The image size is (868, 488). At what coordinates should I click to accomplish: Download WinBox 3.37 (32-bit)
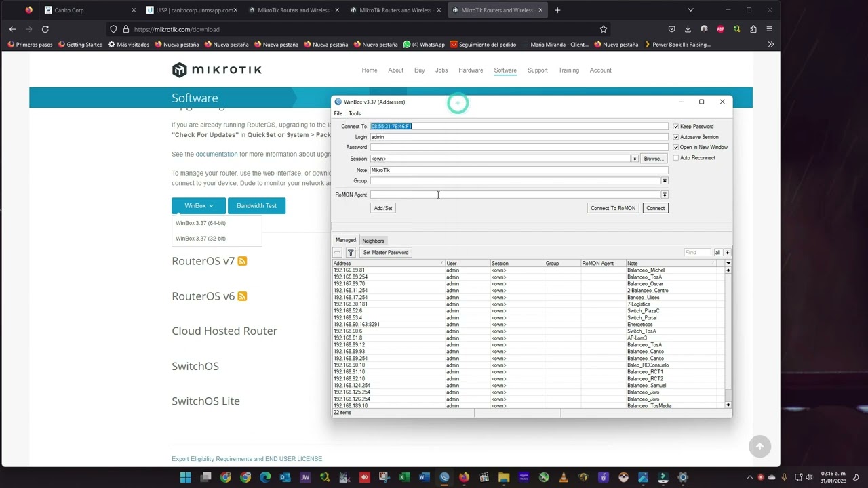201,239
